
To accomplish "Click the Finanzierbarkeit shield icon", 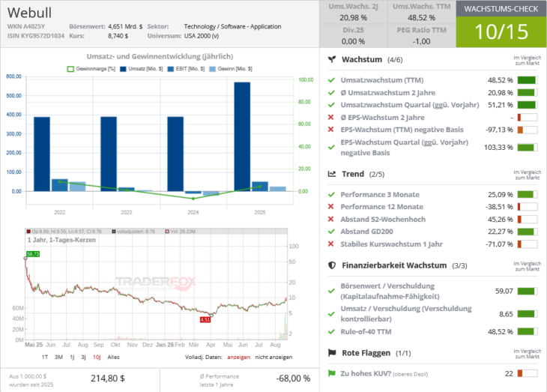I will (332, 265).
